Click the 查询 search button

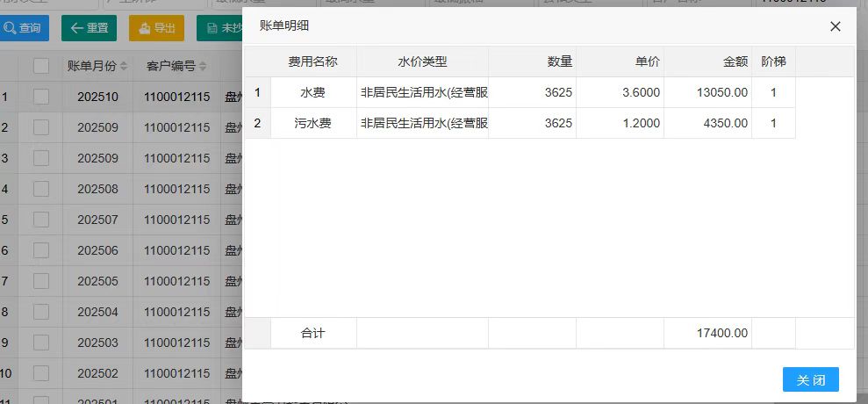click(24, 28)
